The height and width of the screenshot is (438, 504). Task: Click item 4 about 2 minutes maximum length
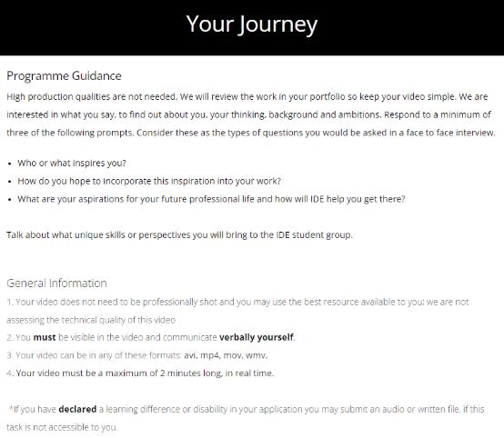[140, 373]
